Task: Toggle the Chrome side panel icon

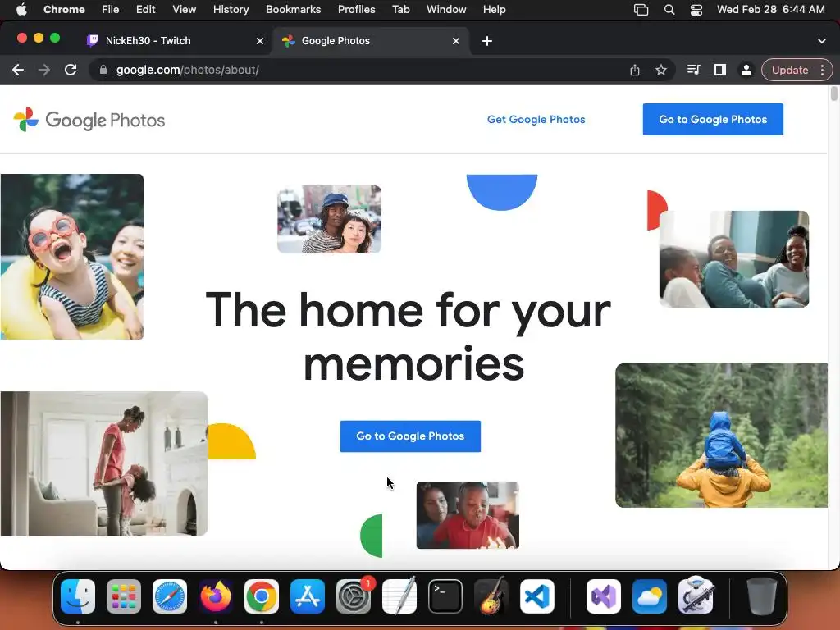Action: pyautogui.click(x=720, y=71)
